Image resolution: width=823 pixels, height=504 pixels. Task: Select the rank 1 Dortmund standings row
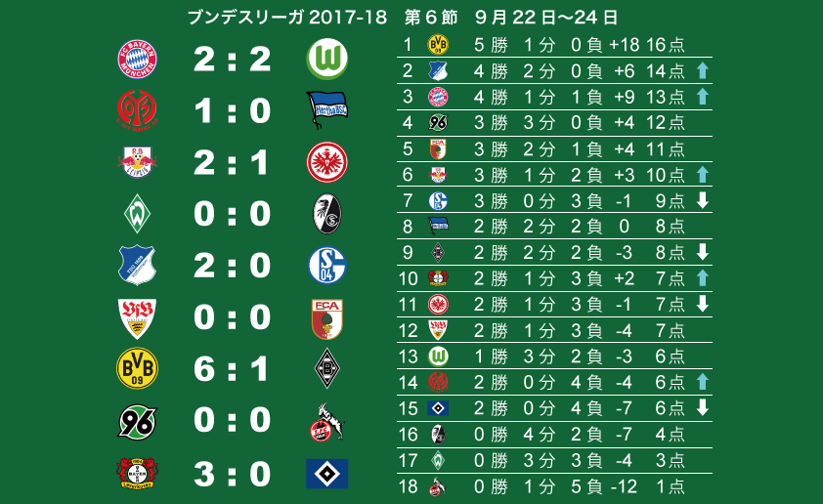click(x=554, y=45)
